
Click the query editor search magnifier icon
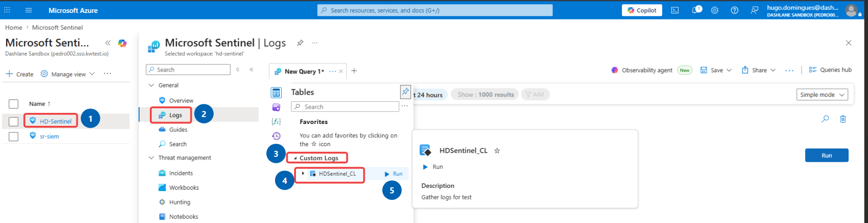(825, 119)
